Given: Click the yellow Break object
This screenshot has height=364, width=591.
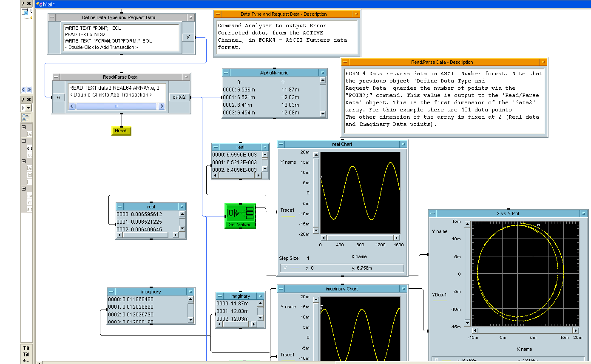Looking at the screenshot, I should coord(121,131).
